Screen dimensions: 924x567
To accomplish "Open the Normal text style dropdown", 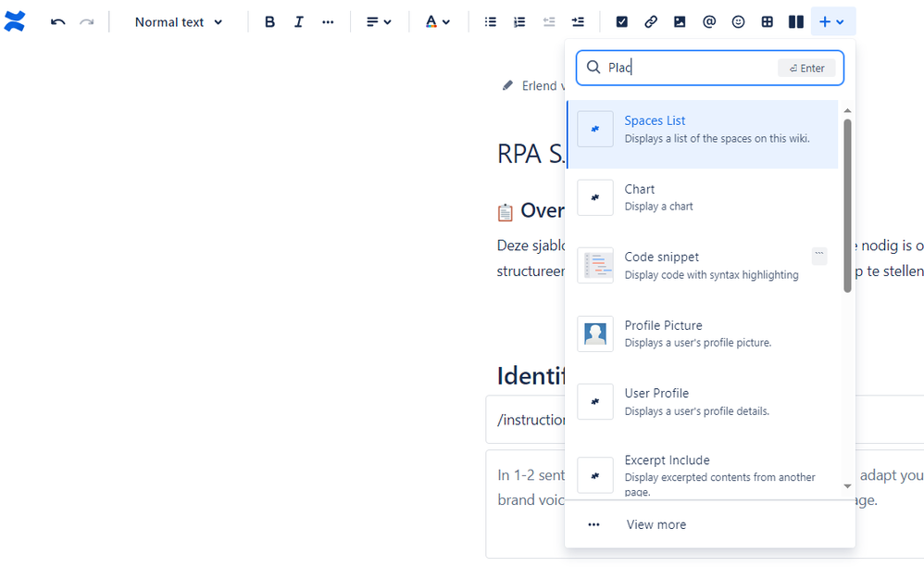I will pyautogui.click(x=179, y=22).
